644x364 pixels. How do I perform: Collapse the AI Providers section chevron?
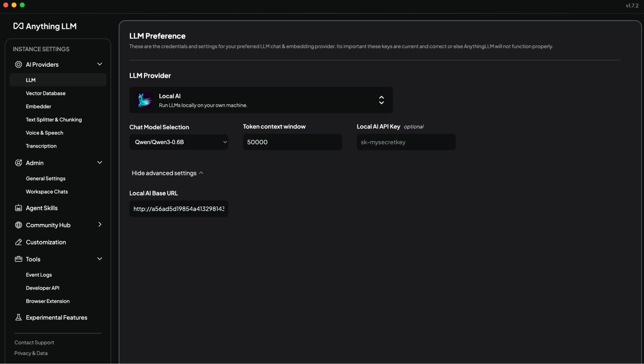pos(100,64)
